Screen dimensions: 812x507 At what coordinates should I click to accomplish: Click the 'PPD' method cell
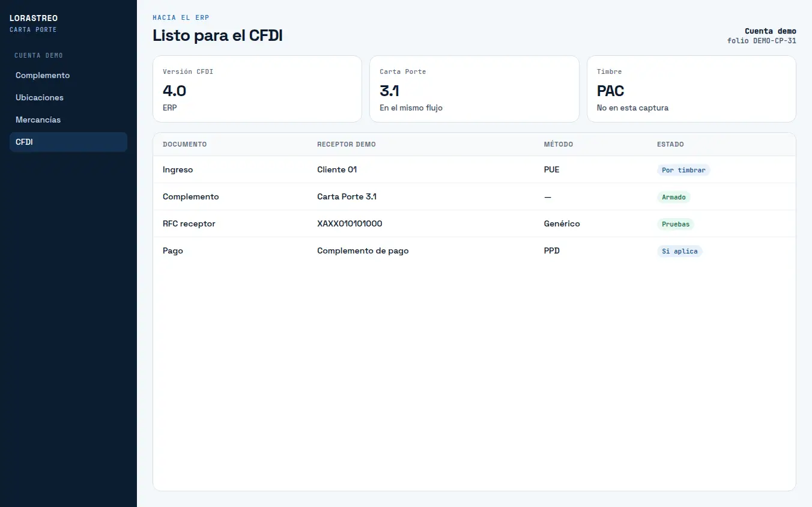point(552,251)
